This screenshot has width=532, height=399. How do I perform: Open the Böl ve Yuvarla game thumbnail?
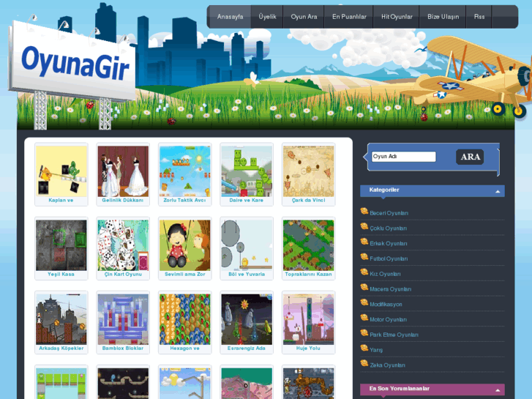pyautogui.click(x=247, y=245)
